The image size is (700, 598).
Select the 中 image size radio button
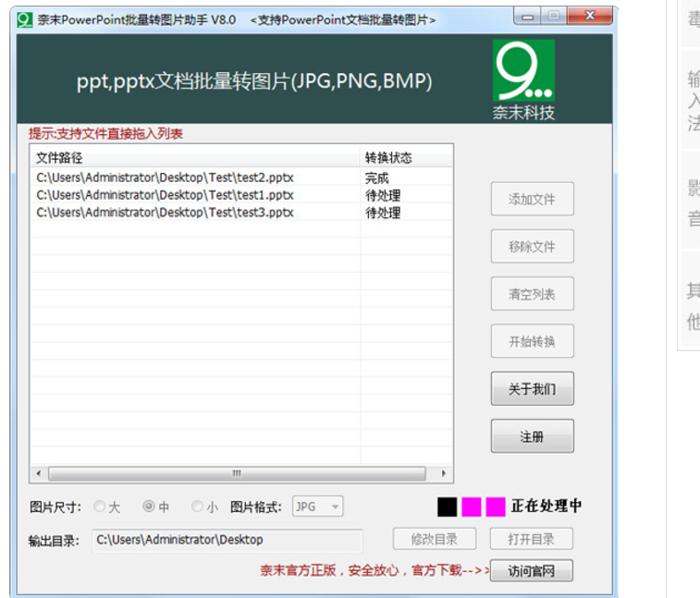[149, 506]
